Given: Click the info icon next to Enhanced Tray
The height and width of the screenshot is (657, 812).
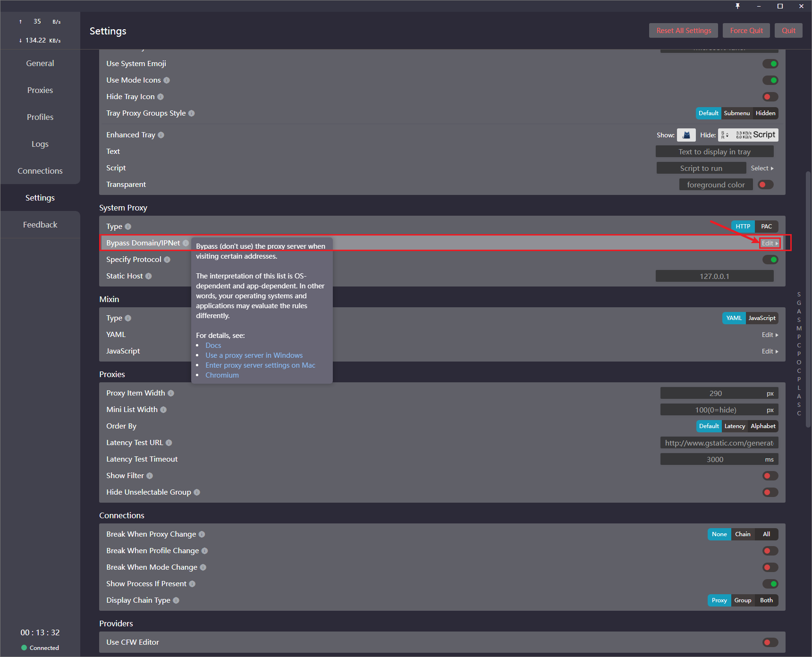Looking at the screenshot, I should point(161,135).
